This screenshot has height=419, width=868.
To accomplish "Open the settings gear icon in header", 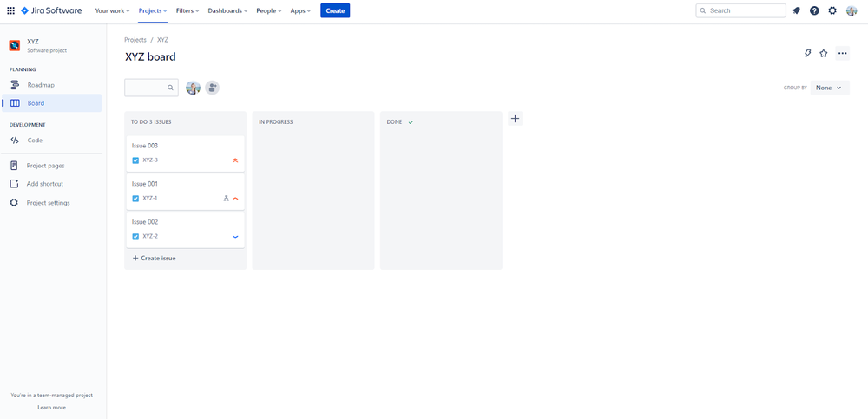I will coord(832,10).
